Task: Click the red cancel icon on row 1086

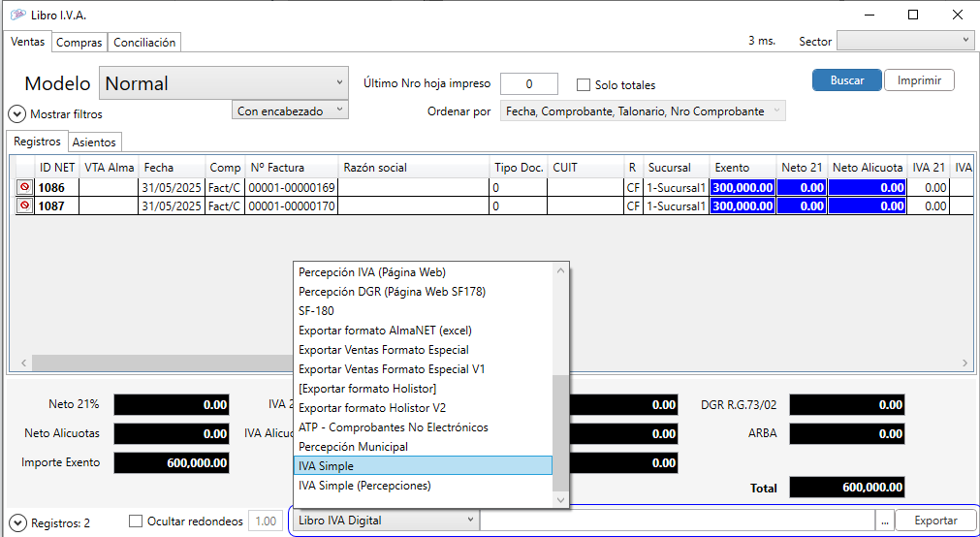Action: point(25,187)
